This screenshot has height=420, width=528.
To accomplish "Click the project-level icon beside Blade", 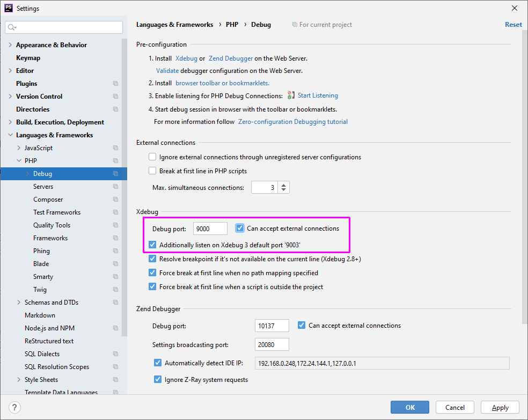I will pyautogui.click(x=115, y=264).
